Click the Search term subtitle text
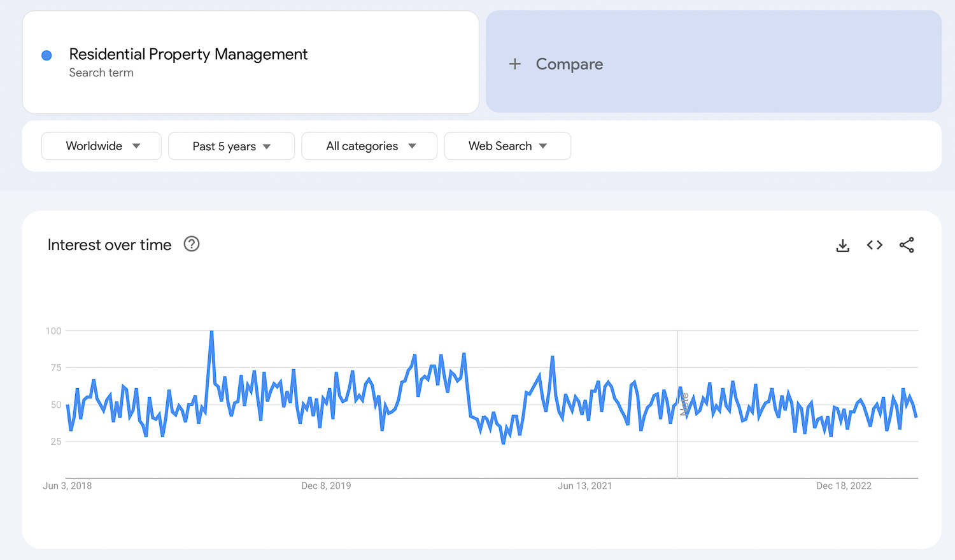The image size is (955, 560). pyautogui.click(x=101, y=73)
